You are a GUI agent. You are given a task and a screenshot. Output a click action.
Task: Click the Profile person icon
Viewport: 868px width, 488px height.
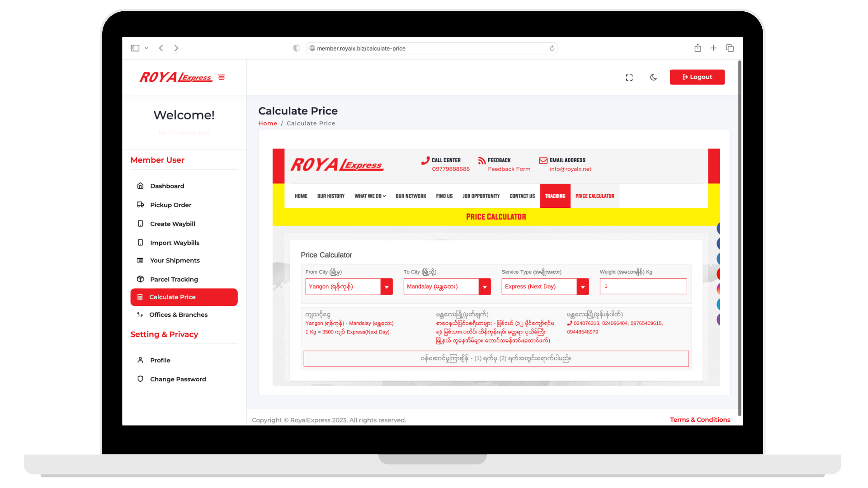pos(140,360)
